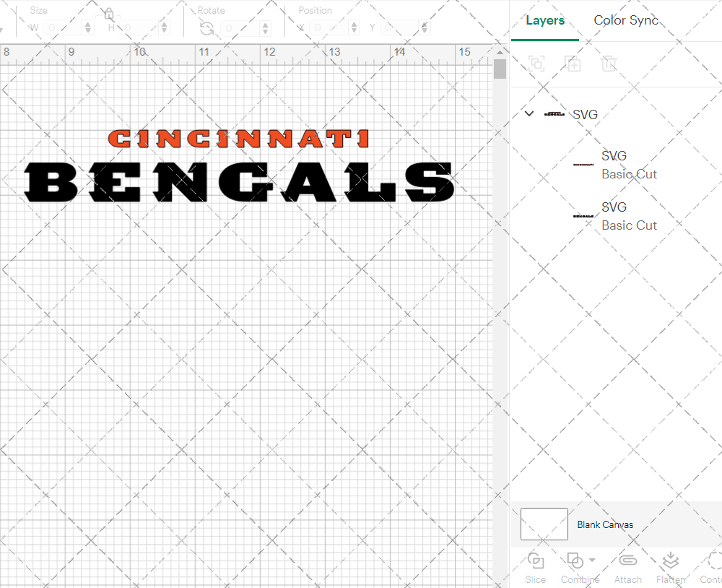Collapse the SVG group layer
Screen dimensions: 722x588
[529, 114]
